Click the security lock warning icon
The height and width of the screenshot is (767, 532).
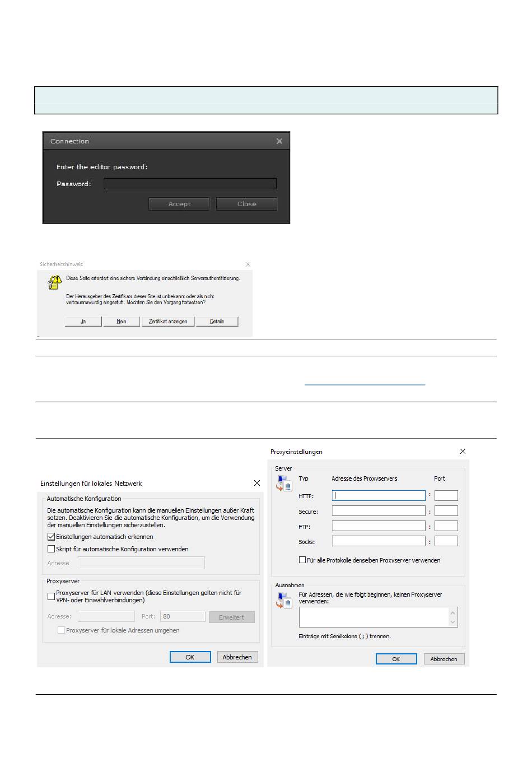point(54,282)
